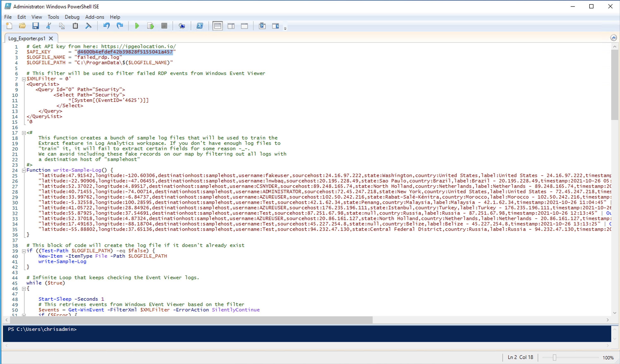
Task: Adjust the zoom slider in the status bar
Action: pyautogui.click(x=554, y=357)
